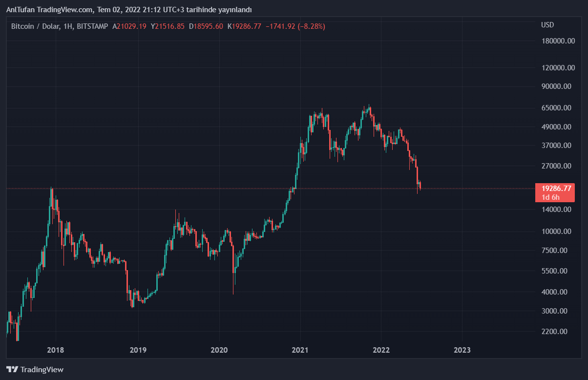This screenshot has width=588, height=380.
Task: Click the USD currency label on price axis
Action: click(x=547, y=25)
